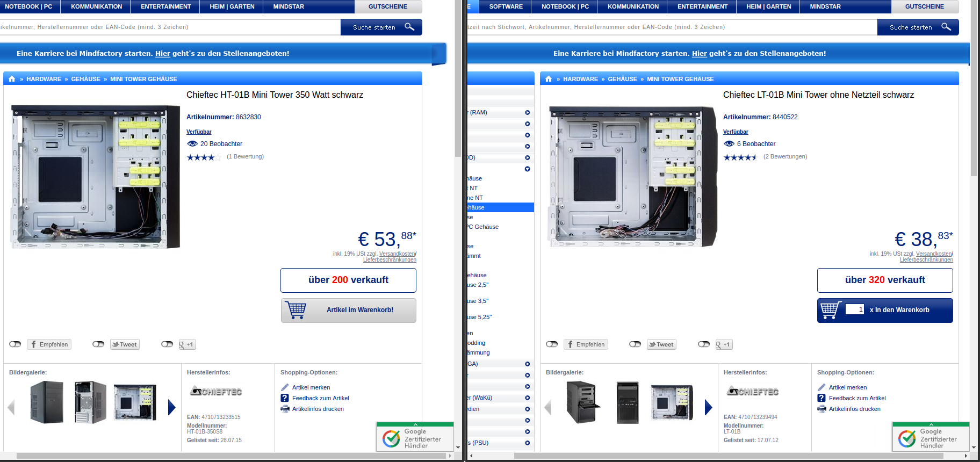Click question mark Feedback icon in right window
980x462 pixels.
pyautogui.click(x=822, y=398)
